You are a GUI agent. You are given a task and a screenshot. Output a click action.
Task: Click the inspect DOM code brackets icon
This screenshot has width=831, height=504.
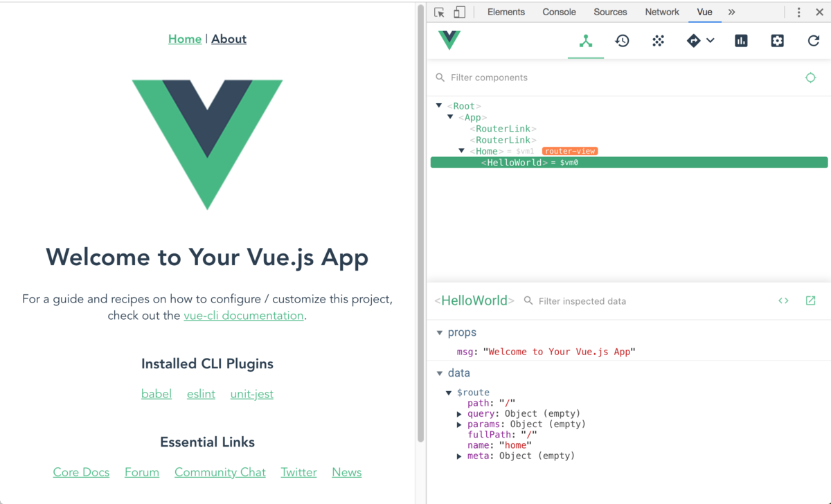(x=783, y=300)
